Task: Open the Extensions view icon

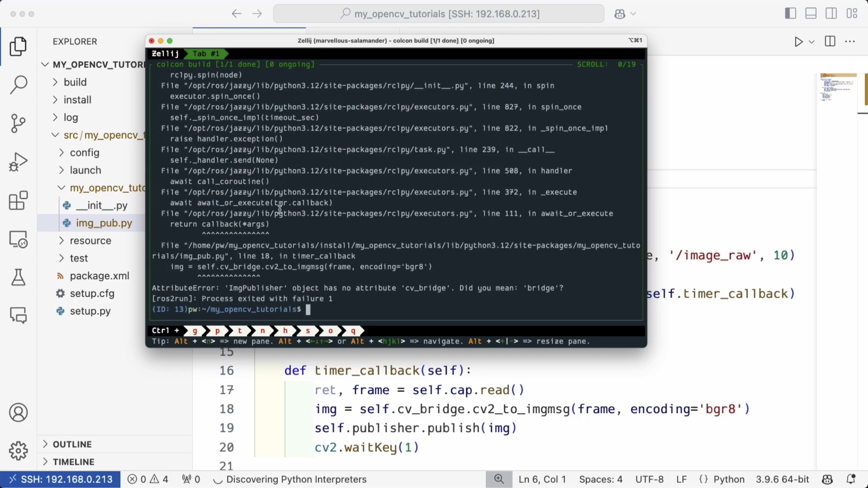Action: point(18,200)
